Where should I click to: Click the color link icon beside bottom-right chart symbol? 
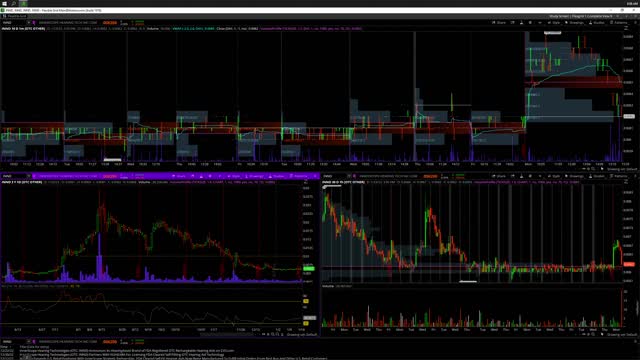tap(354, 176)
